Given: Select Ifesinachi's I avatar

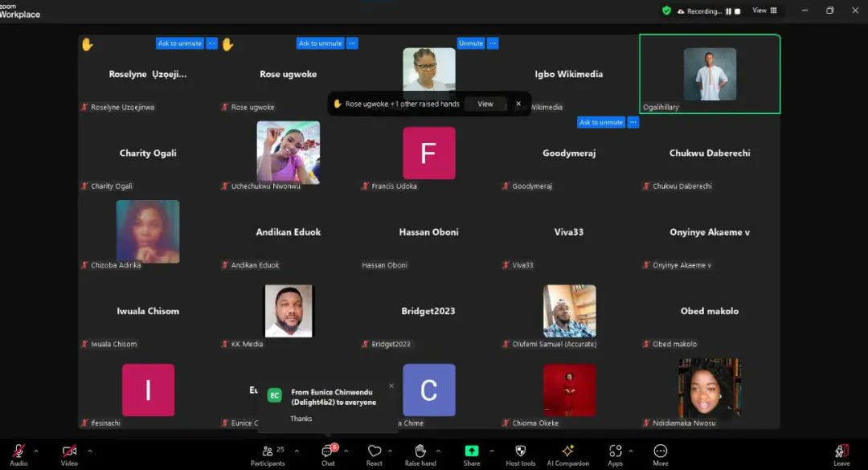Looking at the screenshot, I should [x=149, y=390].
